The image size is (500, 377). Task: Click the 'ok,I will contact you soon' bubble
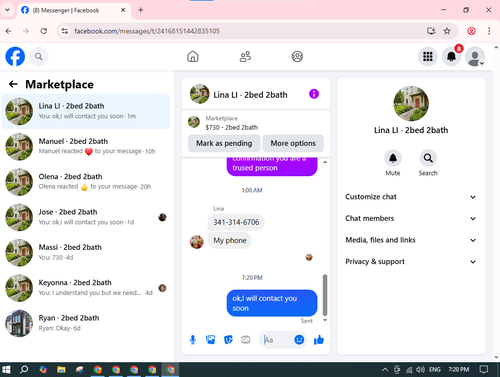(x=272, y=303)
